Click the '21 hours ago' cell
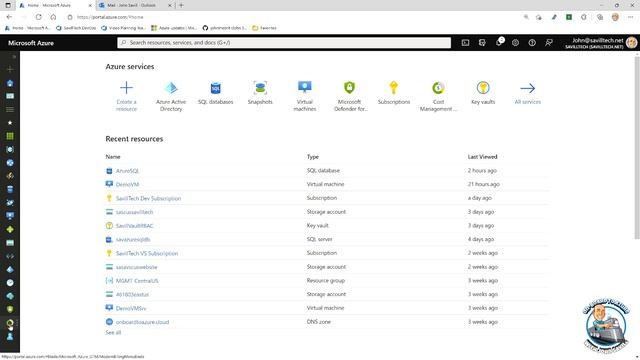This screenshot has height=360, width=640. 483,184
